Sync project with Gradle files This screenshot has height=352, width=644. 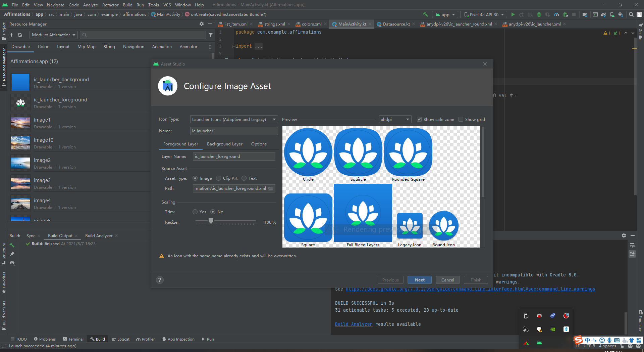click(x=604, y=14)
